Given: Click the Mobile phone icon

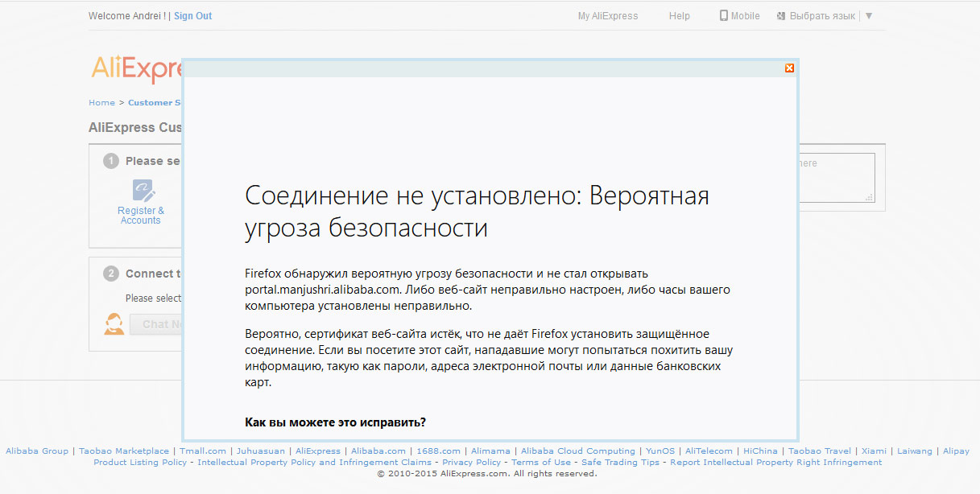Looking at the screenshot, I should [x=723, y=15].
